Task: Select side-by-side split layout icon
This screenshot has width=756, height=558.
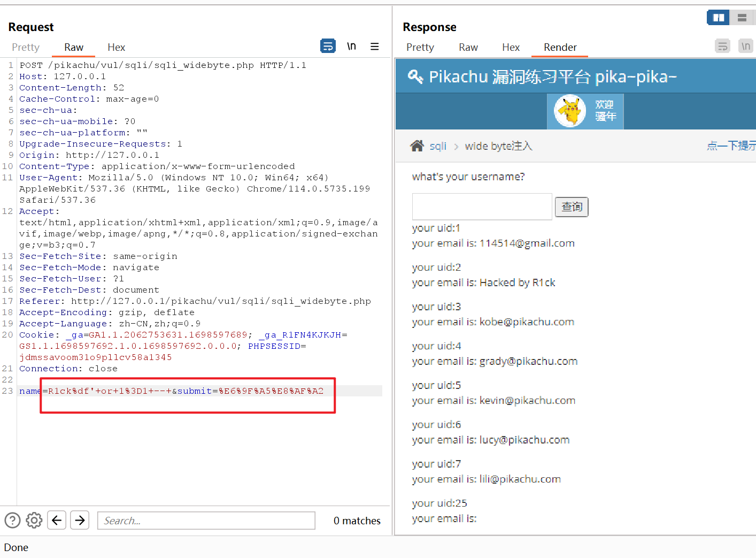Action: (718, 18)
